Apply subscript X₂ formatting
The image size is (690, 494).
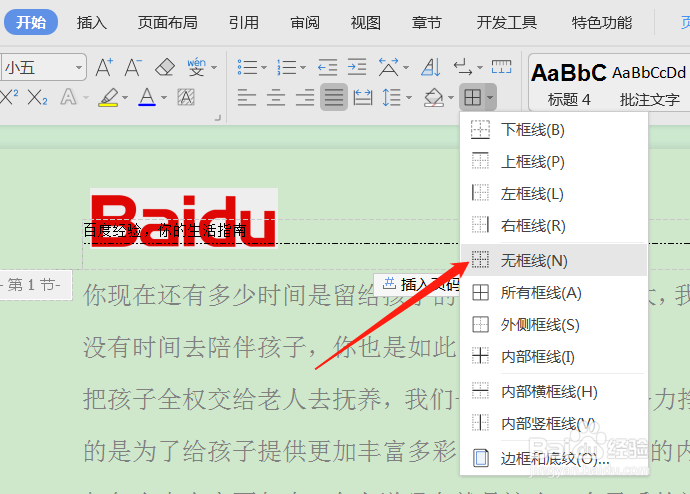[x=37, y=97]
